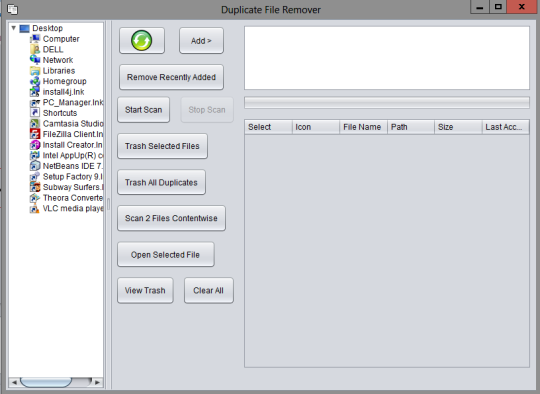
Task: Click the folder tree horizontal scrollbar thumb
Action: (x=46, y=382)
